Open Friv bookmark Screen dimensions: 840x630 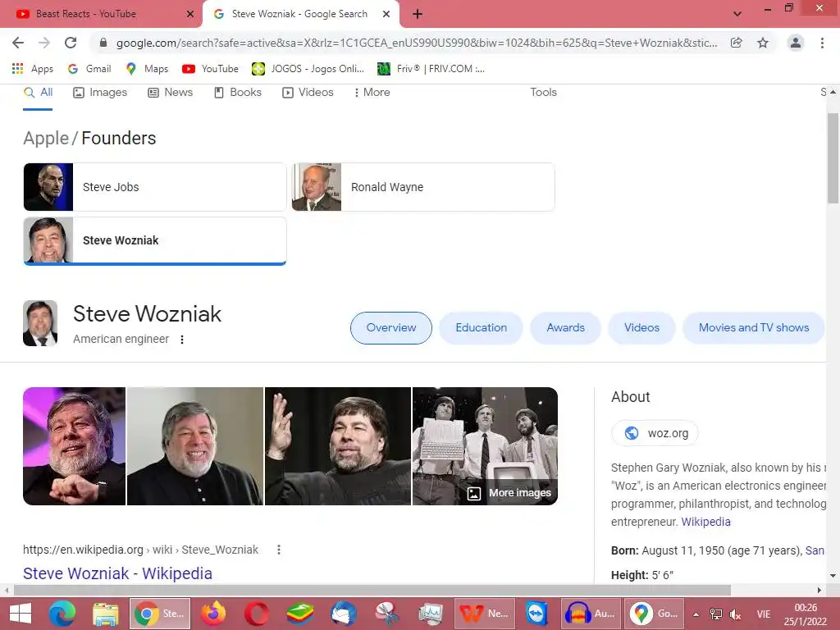coord(431,69)
